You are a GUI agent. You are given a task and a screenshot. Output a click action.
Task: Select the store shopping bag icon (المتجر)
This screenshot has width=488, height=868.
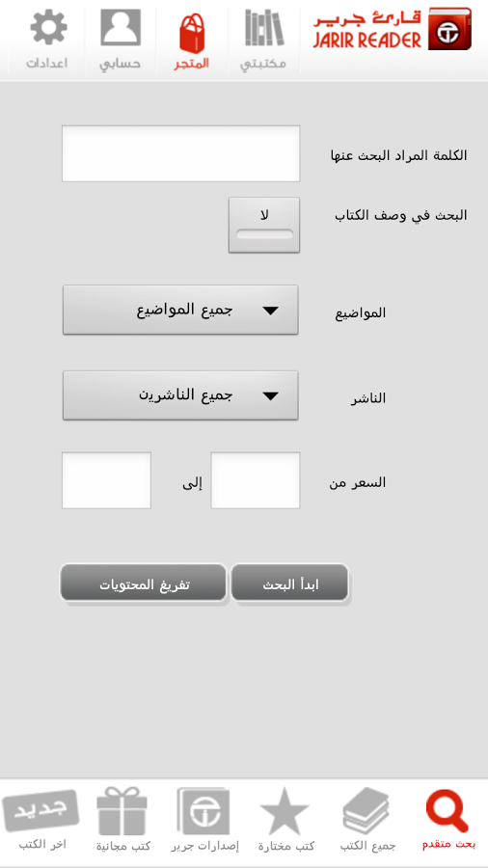(193, 34)
